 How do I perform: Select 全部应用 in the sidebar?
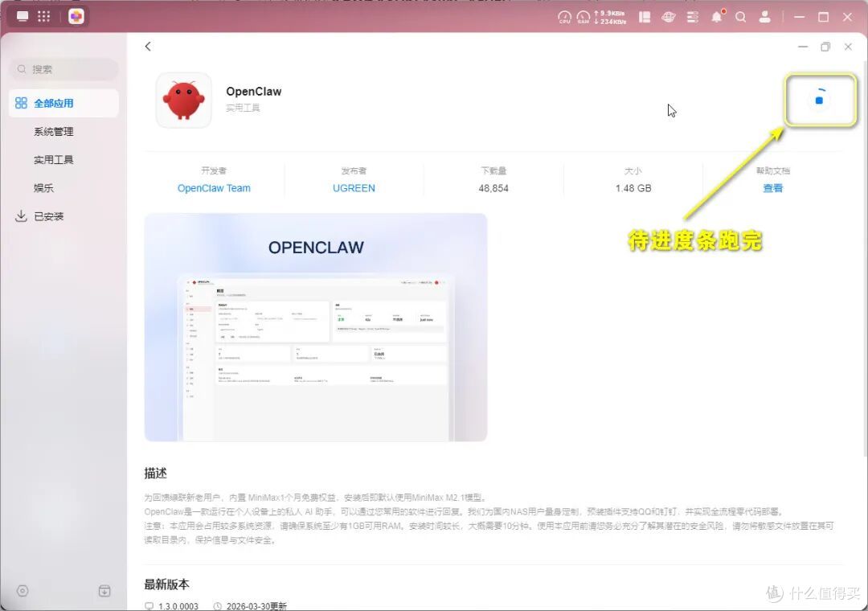(63, 103)
